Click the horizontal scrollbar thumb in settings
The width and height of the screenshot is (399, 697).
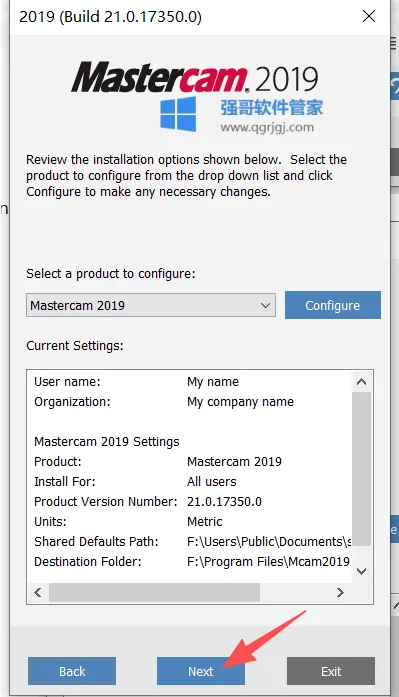tap(154, 592)
